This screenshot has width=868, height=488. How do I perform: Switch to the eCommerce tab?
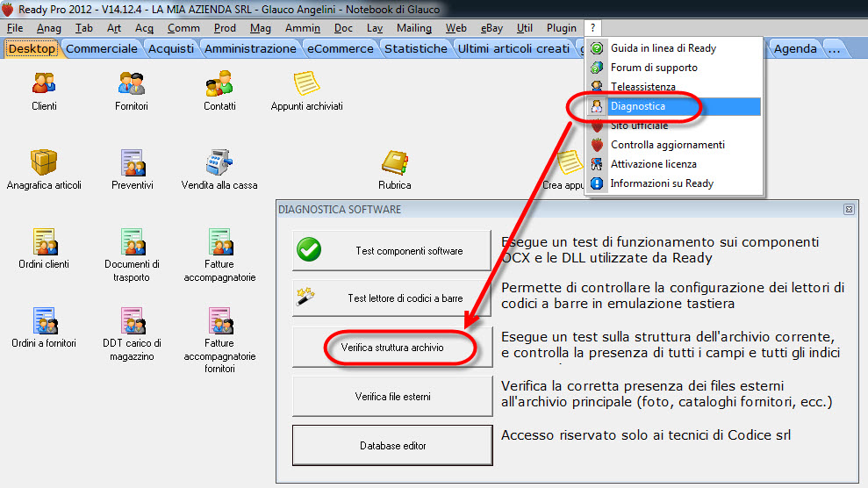(x=341, y=48)
